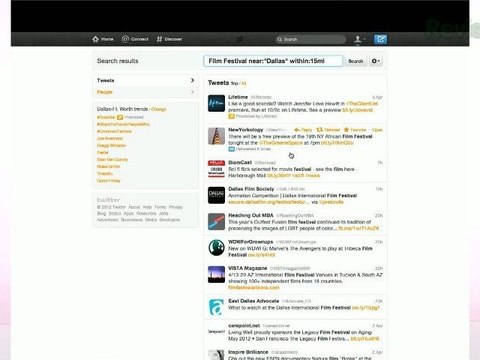
Task: Open NewYorkology avatar image
Action: (216, 136)
